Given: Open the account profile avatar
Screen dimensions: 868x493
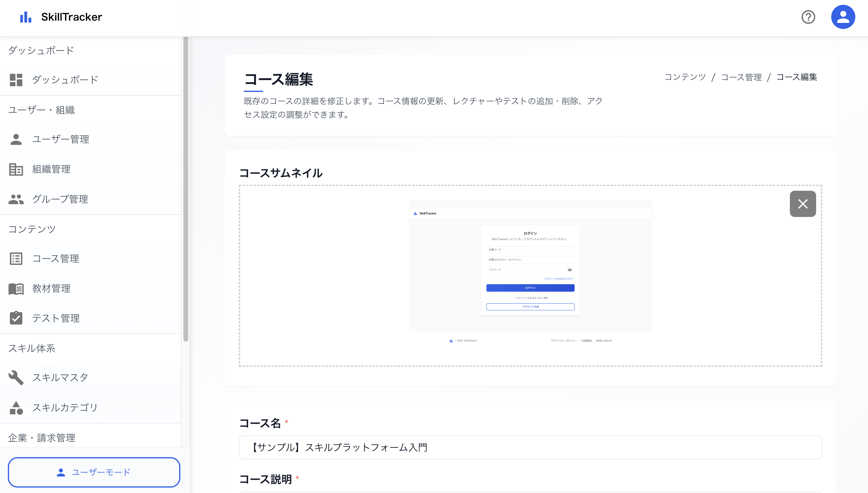Looking at the screenshot, I should point(843,17).
